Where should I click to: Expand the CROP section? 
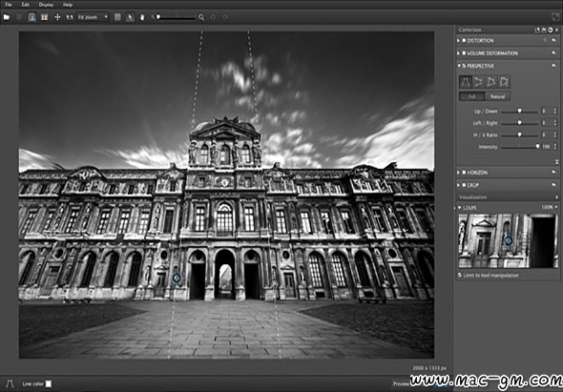[x=459, y=185]
